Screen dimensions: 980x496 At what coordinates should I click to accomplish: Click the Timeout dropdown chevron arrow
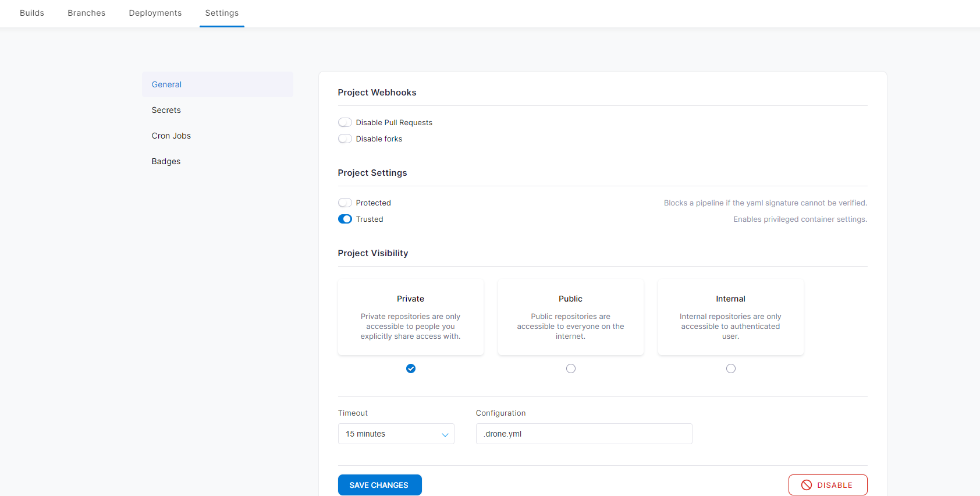(445, 434)
